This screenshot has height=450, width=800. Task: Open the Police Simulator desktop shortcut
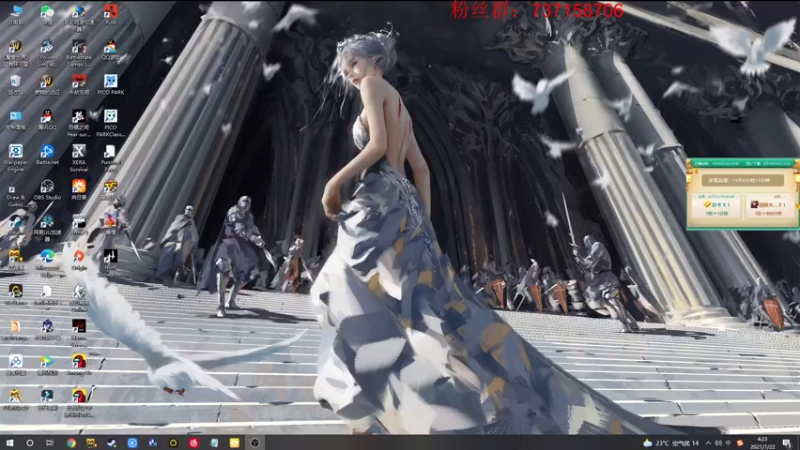pos(47,53)
